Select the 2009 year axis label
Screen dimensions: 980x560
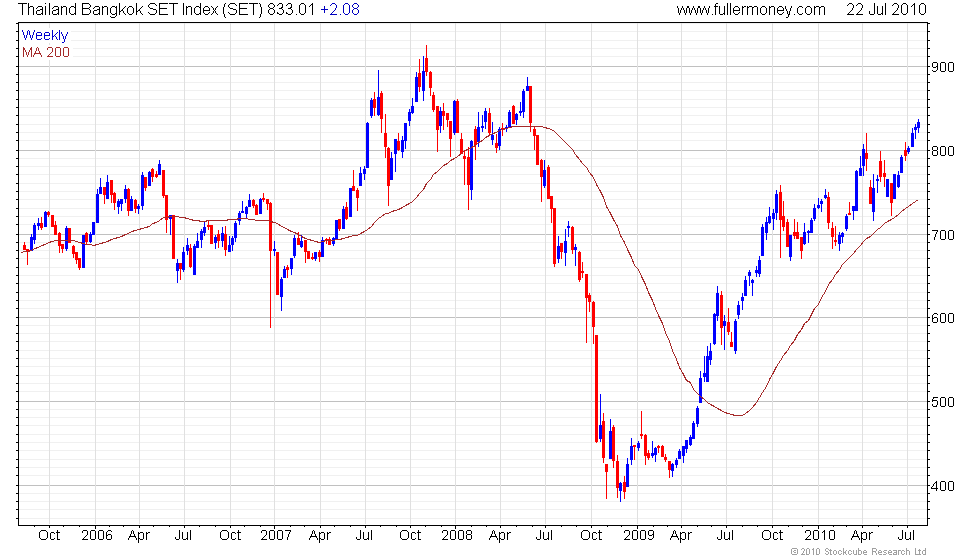639,535
